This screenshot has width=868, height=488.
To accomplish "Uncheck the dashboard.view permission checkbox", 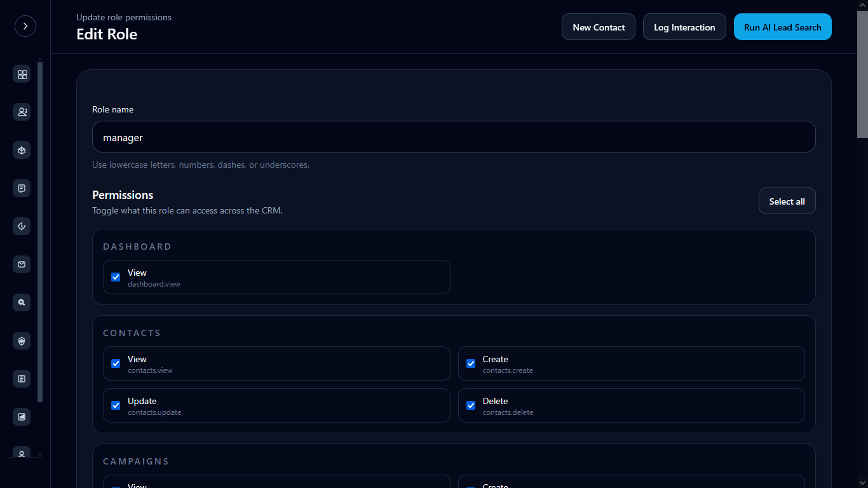I will pos(116,277).
